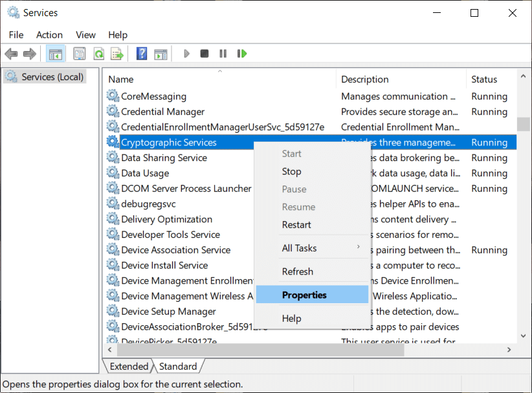Sort by the Status column header
532x393 pixels.
[x=492, y=80]
